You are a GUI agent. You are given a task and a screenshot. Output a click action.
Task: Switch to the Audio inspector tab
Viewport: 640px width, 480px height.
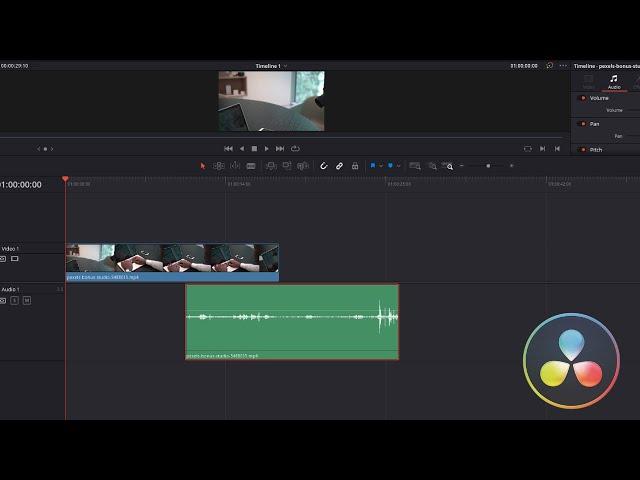[614, 82]
